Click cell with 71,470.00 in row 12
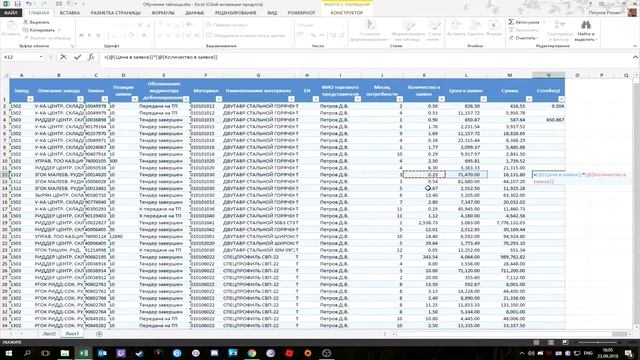Viewport: 640px width, 360px height. point(466,174)
